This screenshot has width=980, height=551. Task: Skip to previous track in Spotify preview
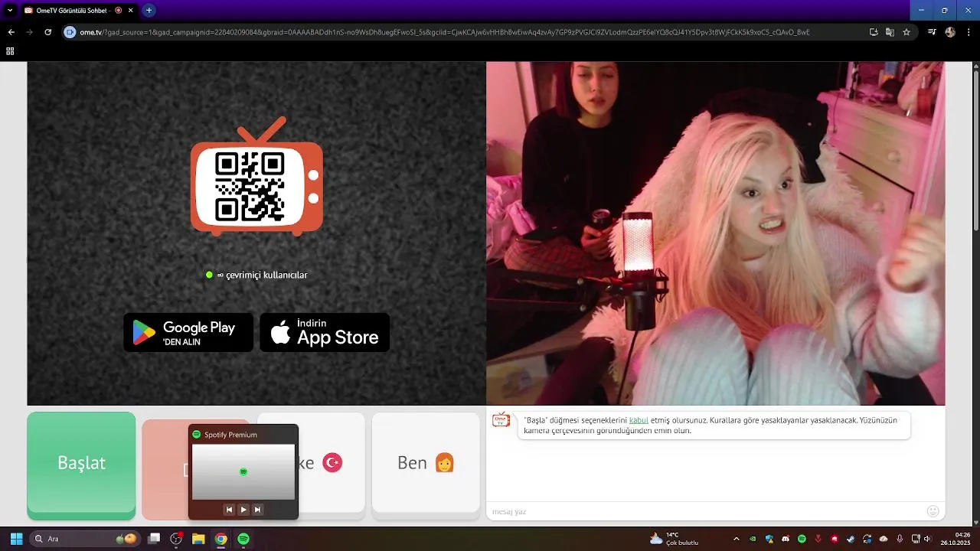[x=229, y=510]
